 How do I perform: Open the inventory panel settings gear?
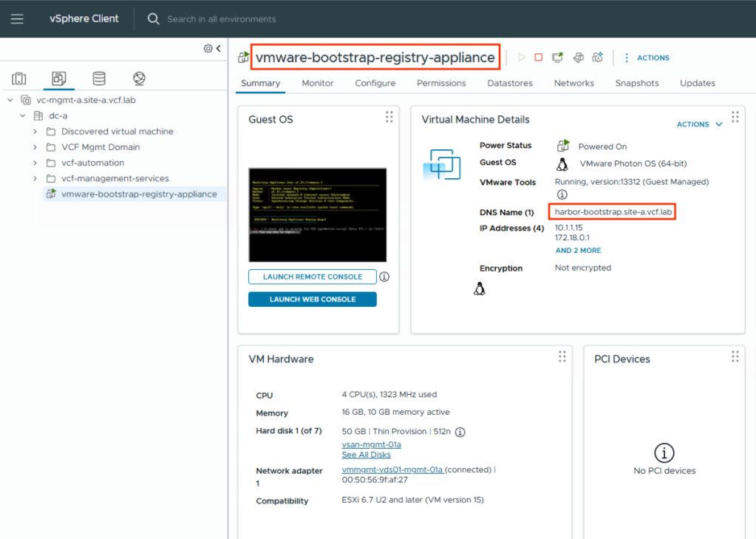(x=208, y=48)
